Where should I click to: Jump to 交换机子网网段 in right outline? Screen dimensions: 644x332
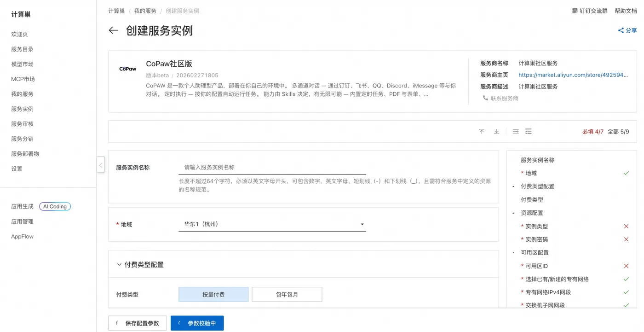[x=545, y=305]
